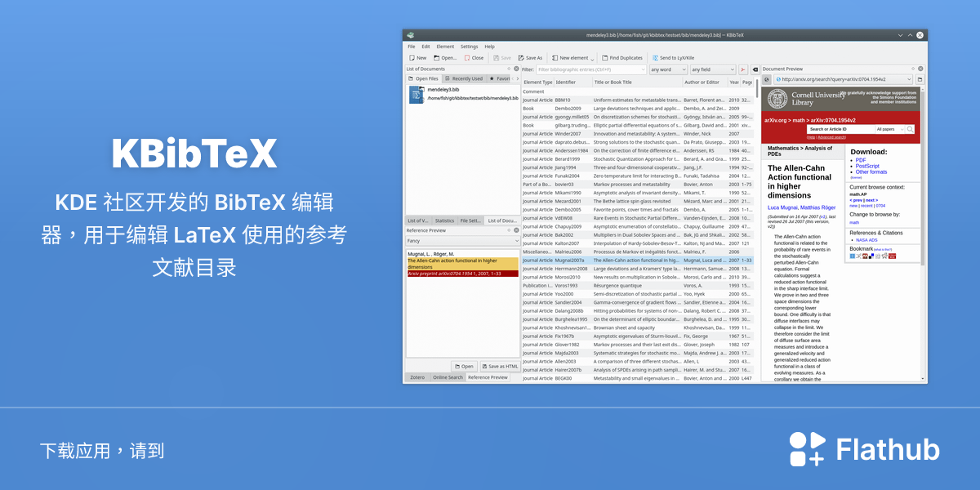Switch to the Zotero tab
980x490 pixels.
point(417,377)
